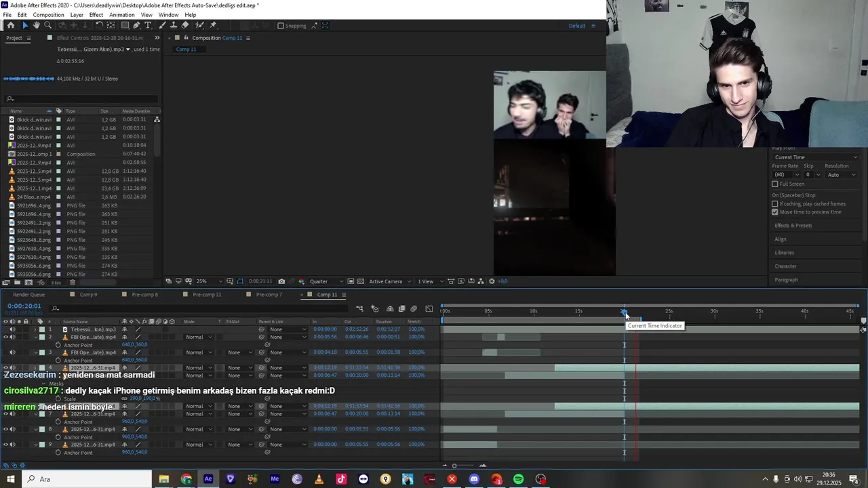Image resolution: width=868 pixels, height=488 pixels.
Task: Open the Align panel
Action: (781, 239)
